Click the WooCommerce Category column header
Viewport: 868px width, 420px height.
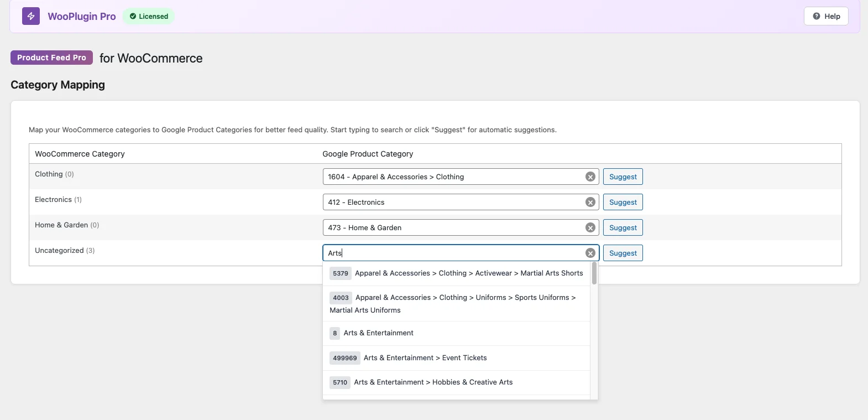pos(80,154)
